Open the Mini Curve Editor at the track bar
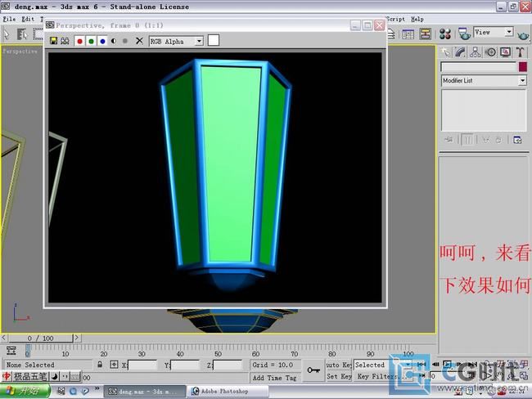Viewport: 532px width, 399px height. tap(11, 351)
